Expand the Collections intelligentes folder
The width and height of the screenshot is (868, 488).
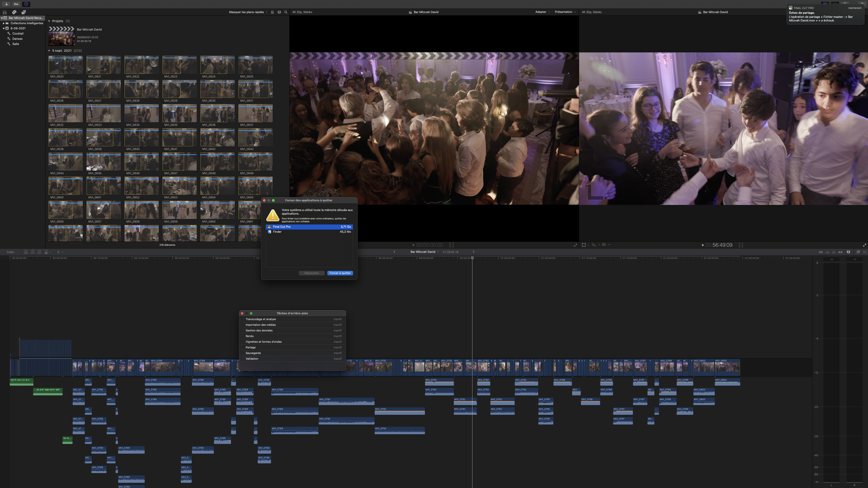coord(4,23)
